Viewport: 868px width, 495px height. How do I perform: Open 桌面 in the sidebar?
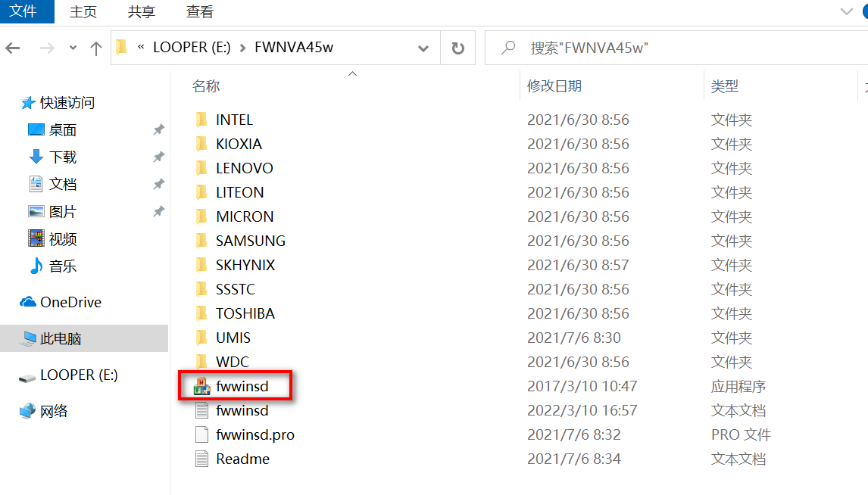tap(63, 130)
